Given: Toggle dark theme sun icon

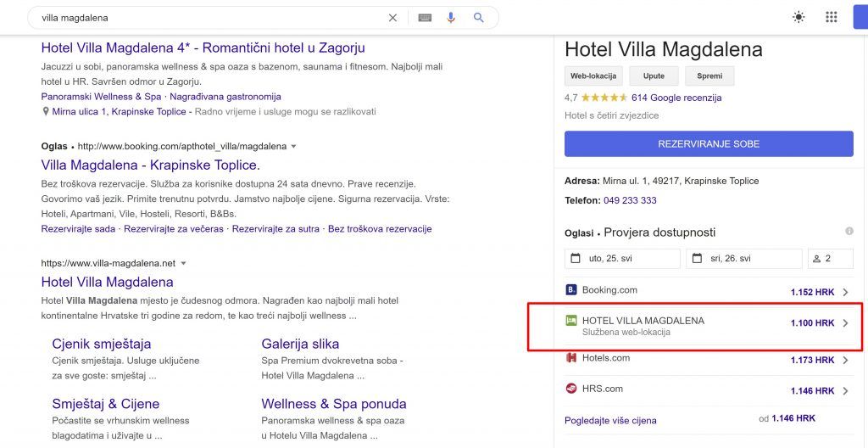Looking at the screenshot, I should pos(798,17).
